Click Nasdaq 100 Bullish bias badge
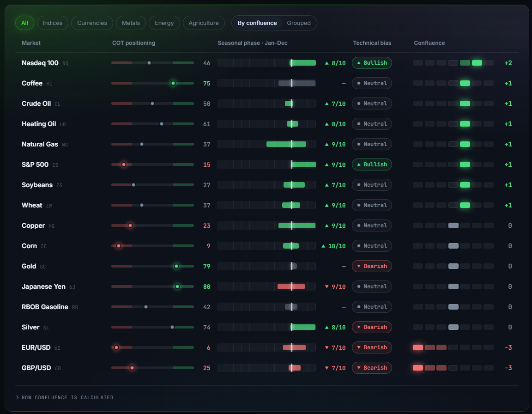The height and width of the screenshot is (414, 532). (372, 63)
